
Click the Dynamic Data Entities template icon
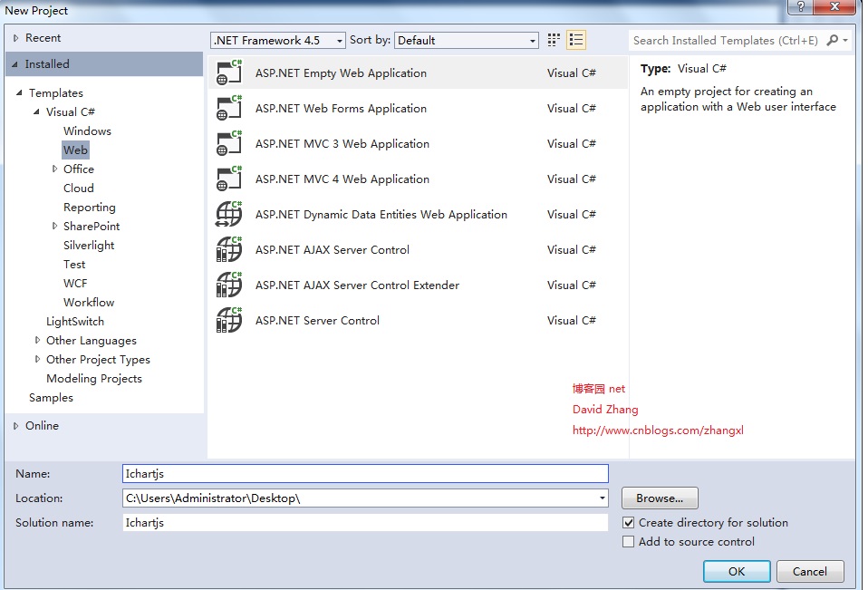click(x=229, y=214)
